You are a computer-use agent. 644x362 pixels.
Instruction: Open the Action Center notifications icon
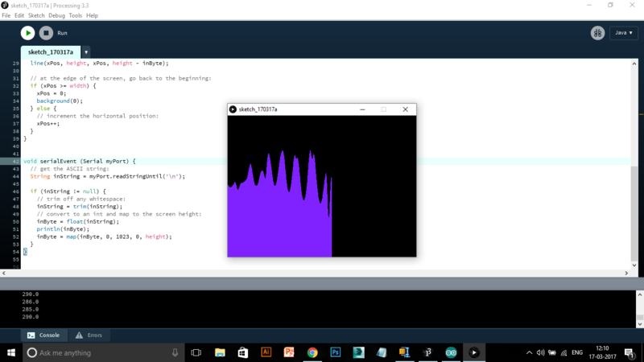629,352
